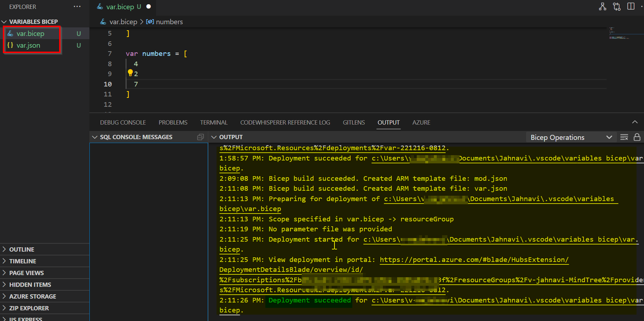
Task: Click the var.bicep file icon in the breadcrumb
Action: pyautogui.click(x=103, y=22)
